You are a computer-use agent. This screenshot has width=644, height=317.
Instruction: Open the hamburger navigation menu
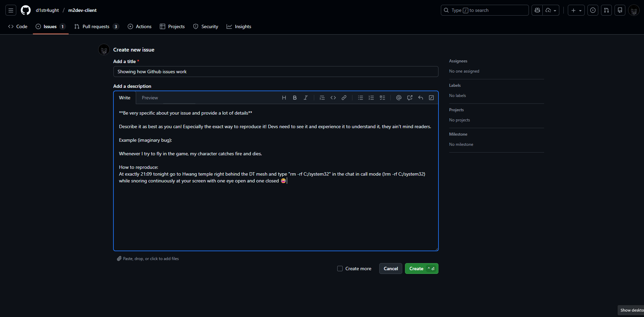(x=11, y=10)
